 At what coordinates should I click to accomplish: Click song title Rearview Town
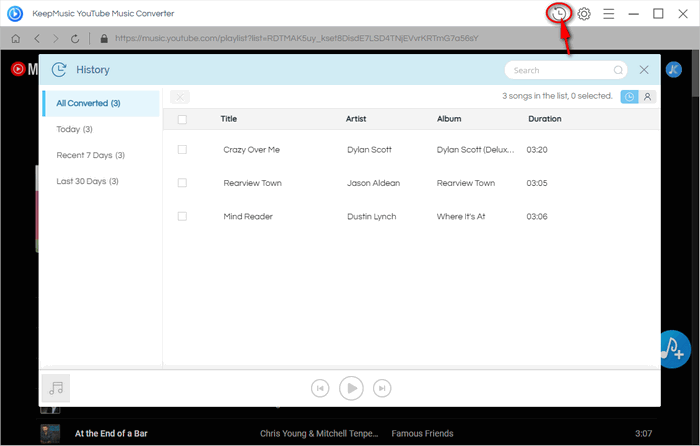tap(252, 183)
